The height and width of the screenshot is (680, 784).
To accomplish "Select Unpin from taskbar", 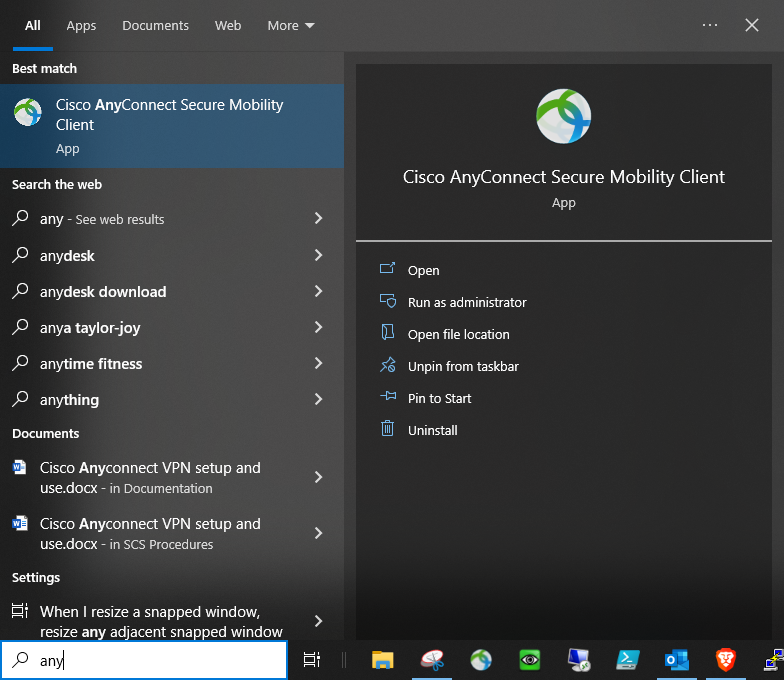I will [x=463, y=366].
